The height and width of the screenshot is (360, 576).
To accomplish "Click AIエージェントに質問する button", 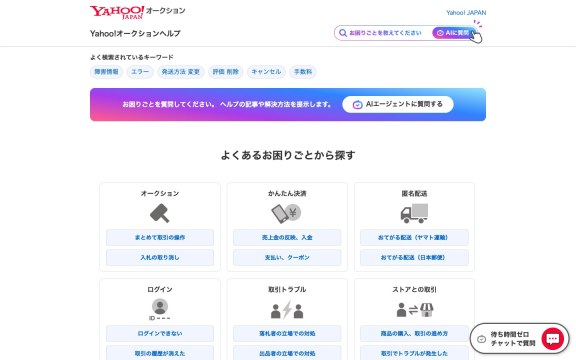I will 398,104.
